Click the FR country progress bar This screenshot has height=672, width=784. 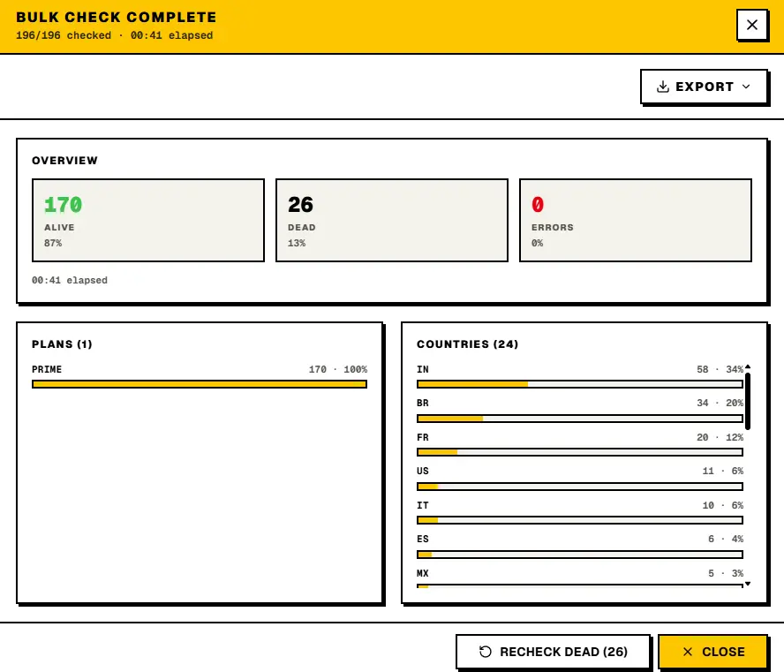pos(580,452)
